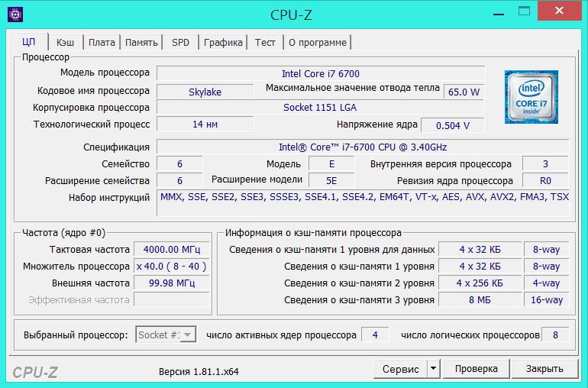The width and height of the screenshot is (588, 388).
Task: Open the Кэш tab
Action: [x=65, y=42]
